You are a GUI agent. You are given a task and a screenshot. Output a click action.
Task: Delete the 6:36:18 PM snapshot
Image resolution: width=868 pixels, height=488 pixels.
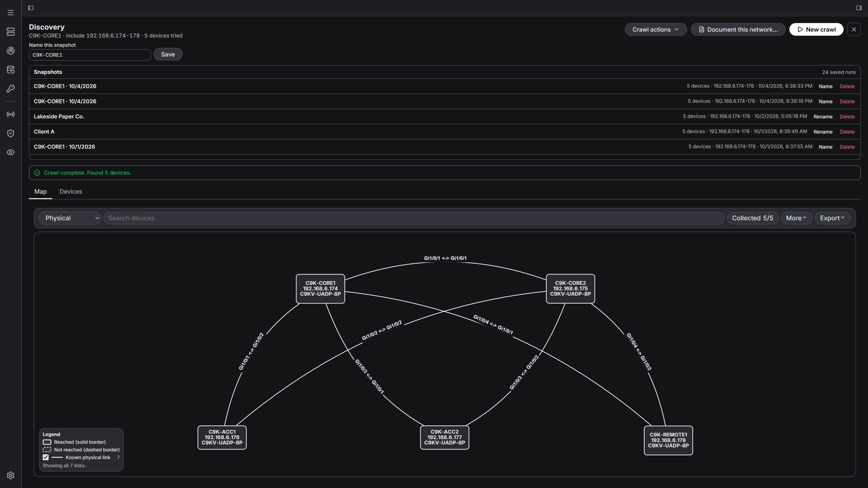pyautogui.click(x=847, y=102)
